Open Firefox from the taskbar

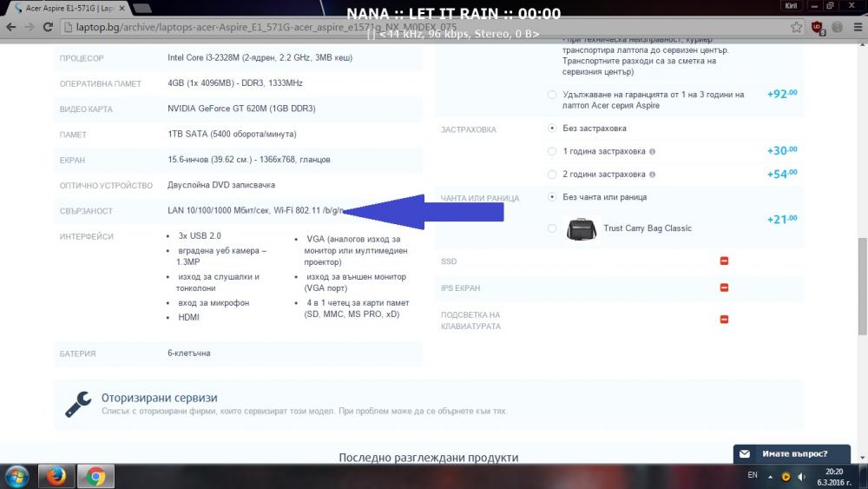tap(56, 477)
